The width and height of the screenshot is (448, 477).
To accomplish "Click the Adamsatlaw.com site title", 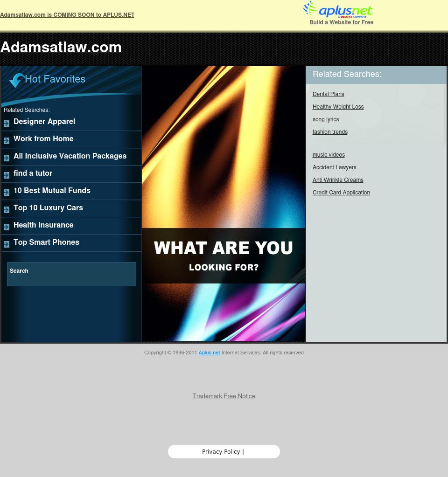I will 61,47.
